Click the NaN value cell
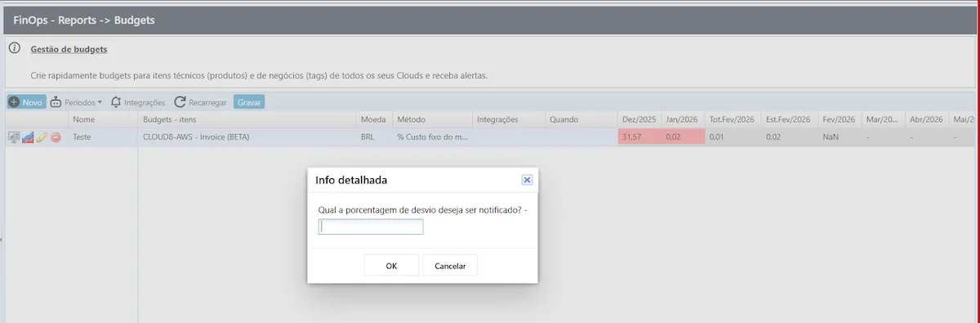Viewport: 980px width, 323px height. point(840,137)
